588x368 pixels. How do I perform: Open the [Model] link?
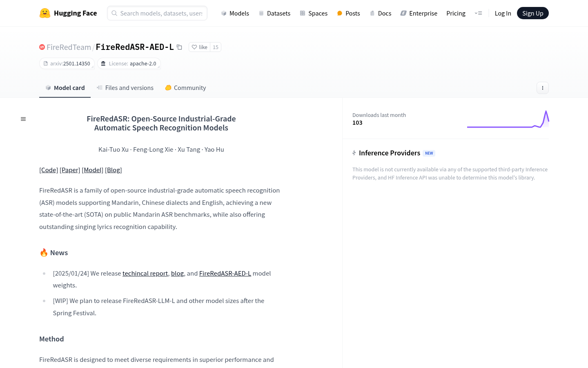(x=93, y=170)
